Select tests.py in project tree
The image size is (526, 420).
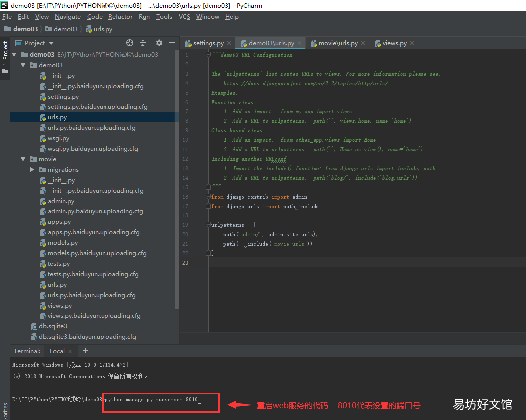(x=58, y=264)
